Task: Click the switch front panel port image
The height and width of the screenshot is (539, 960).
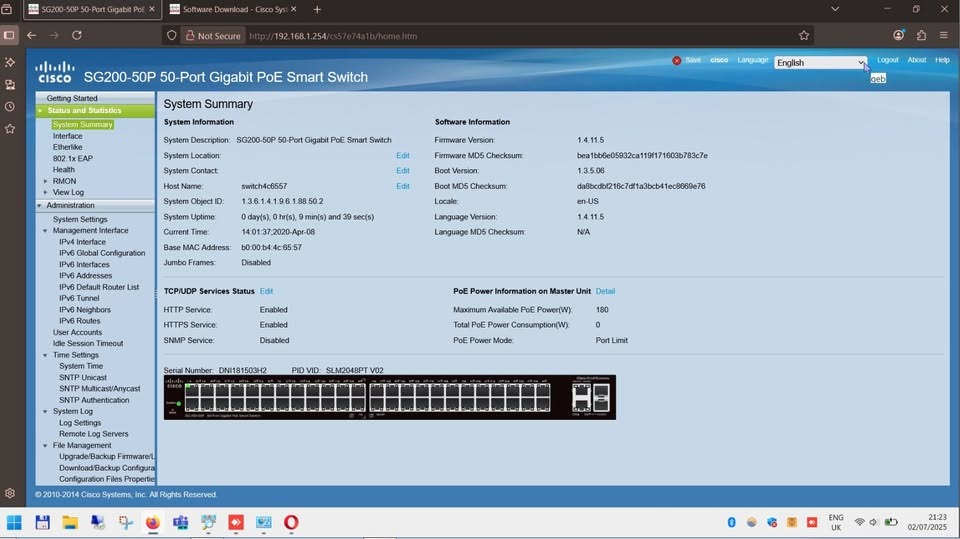Action: (389, 398)
